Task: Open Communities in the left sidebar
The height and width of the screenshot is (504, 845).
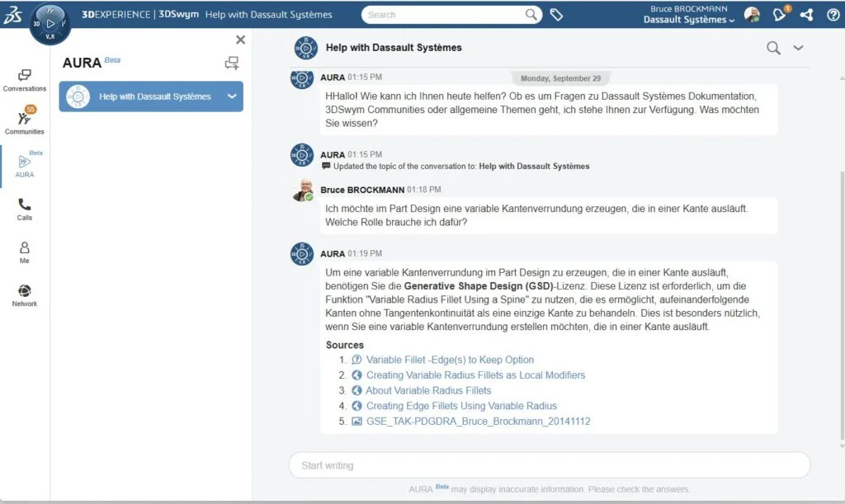Action: [24, 120]
